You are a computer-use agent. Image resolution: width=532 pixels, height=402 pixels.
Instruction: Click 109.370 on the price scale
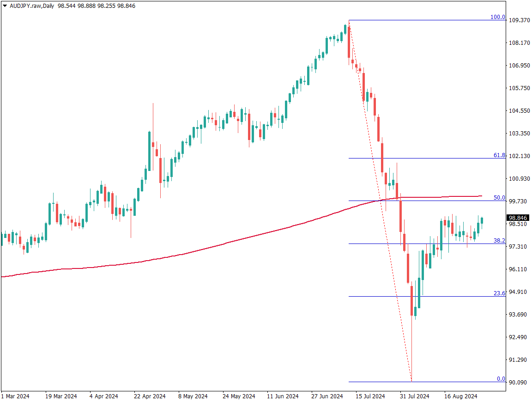pyautogui.click(x=518, y=20)
